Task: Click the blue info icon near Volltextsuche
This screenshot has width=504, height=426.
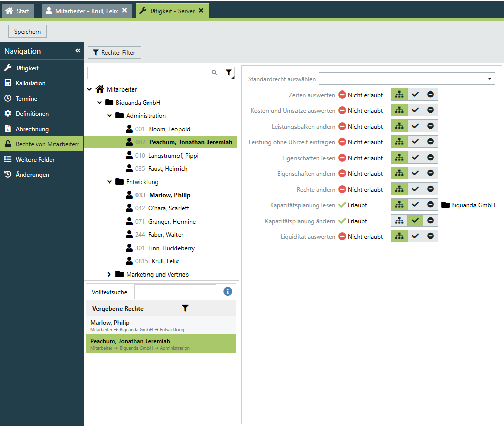Action: pyautogui.click(x=227, y=291)
